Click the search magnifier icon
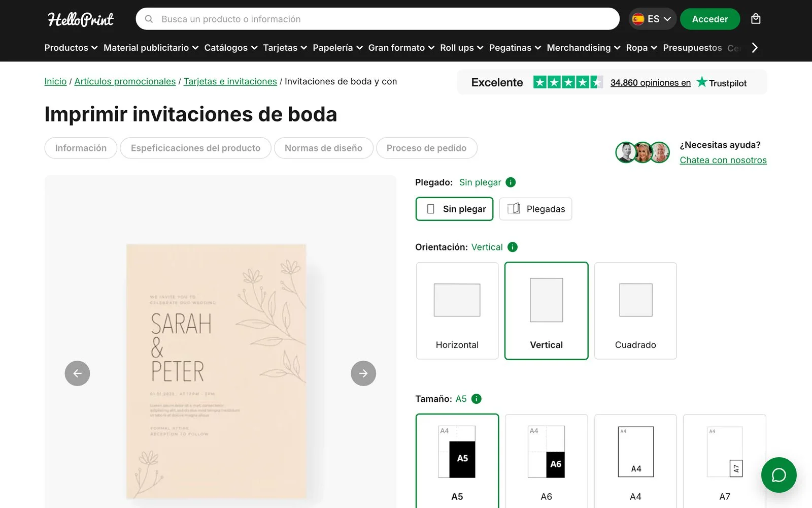The width and height of the screenshot is (812, 508). tap(149, 19)
